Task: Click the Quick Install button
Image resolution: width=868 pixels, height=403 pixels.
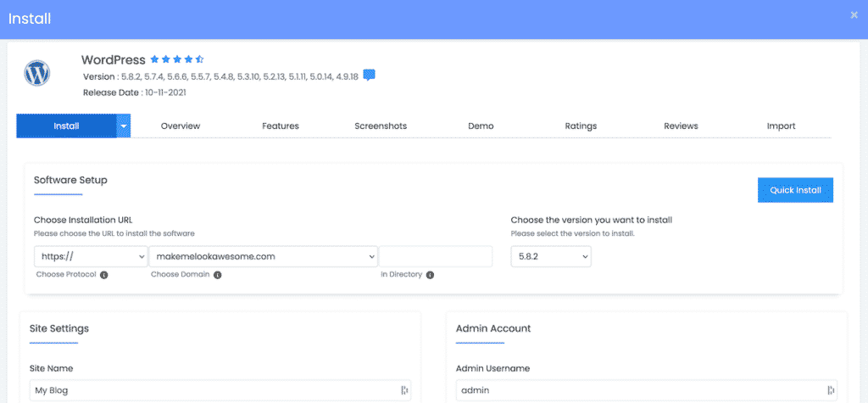Action: [x=795, y=190]
